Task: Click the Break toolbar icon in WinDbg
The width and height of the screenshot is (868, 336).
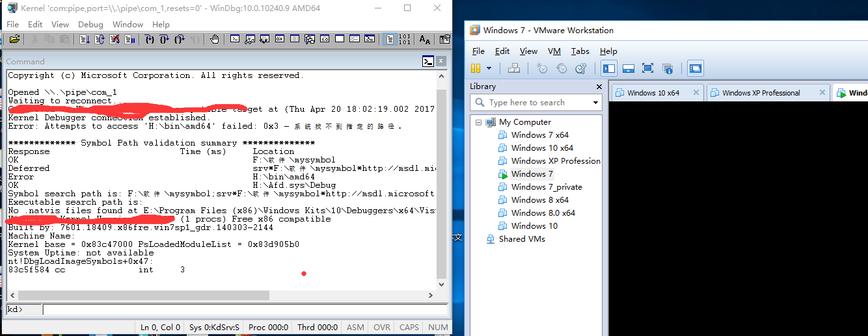Action: pos(130,39)
